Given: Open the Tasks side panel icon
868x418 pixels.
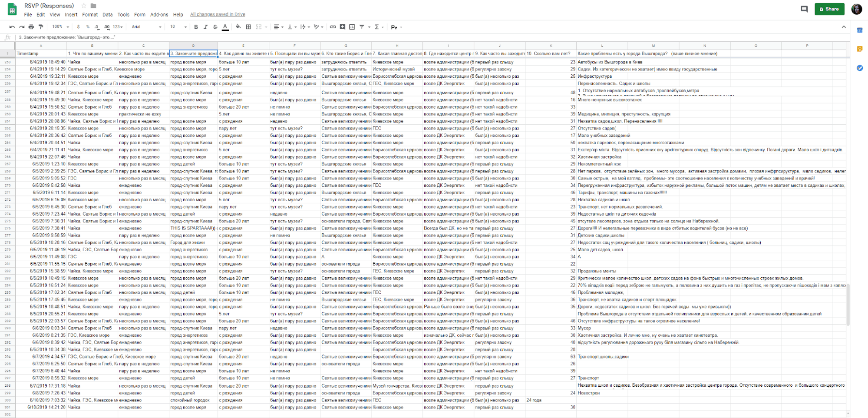Looking at the screenshot, I should (x=859, y=68).
